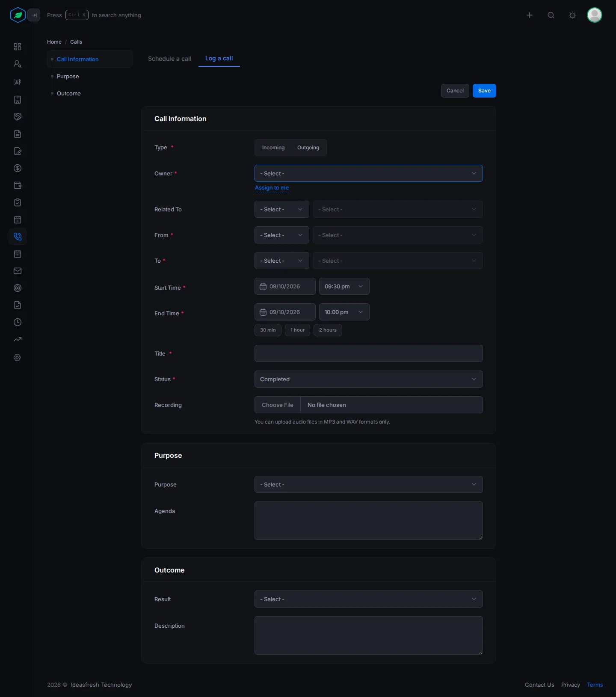Open the Start Time 09:30 pm dropdown
This screenshot has width=616, height=697.
pos(344,286)
